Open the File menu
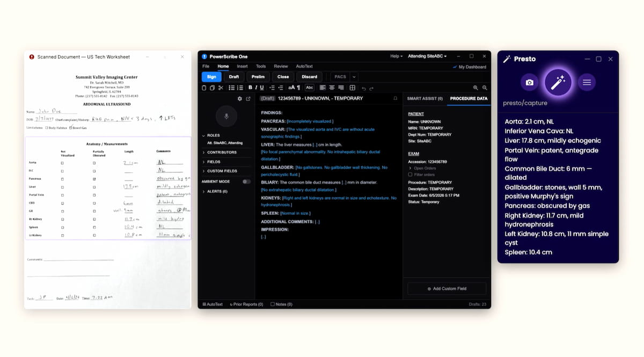644x357 pixels. [206, 67]
